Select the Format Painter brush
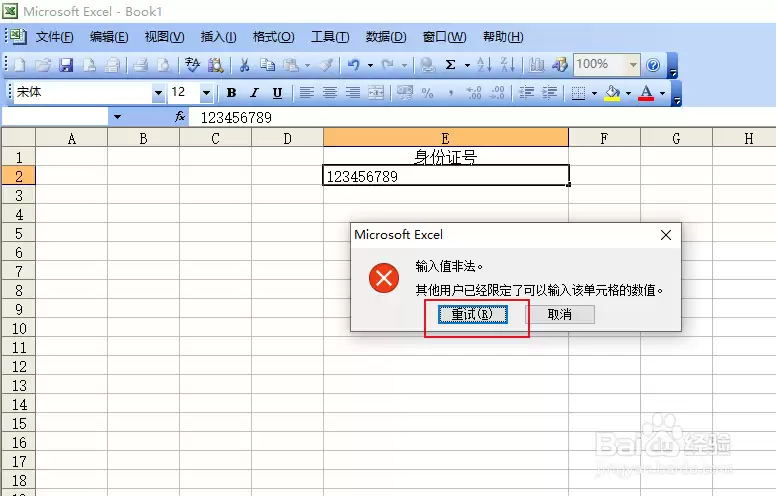 click(x=326, y=65)
